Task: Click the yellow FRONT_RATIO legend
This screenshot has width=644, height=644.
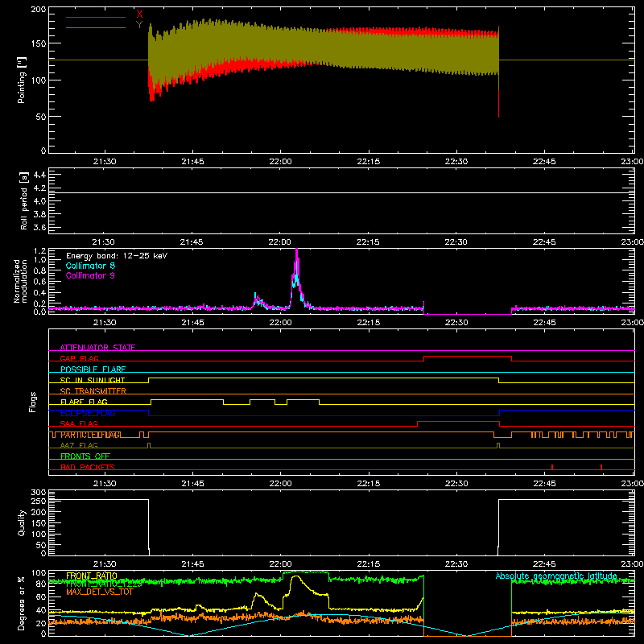Action: (92, 576)
